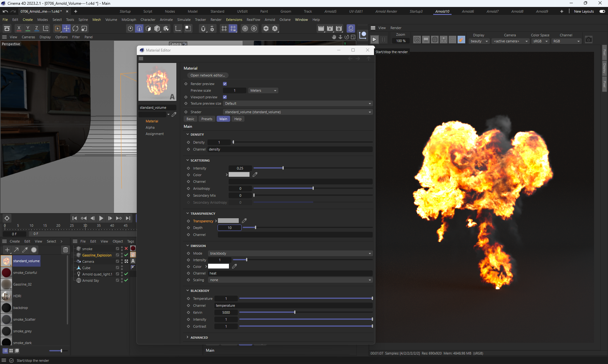
Task: Pick Transparency color with eyedropper icon
Action: tap(244, 221)
